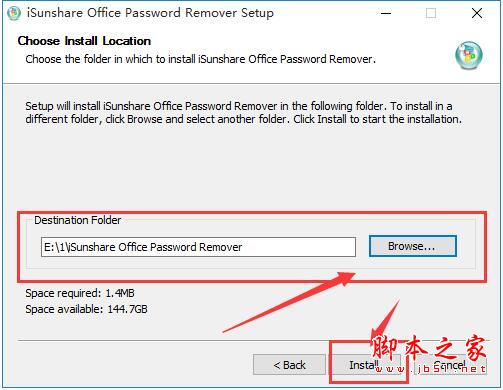
Task: Cancel the setup wizard
Action: click(x=450, y=365)
